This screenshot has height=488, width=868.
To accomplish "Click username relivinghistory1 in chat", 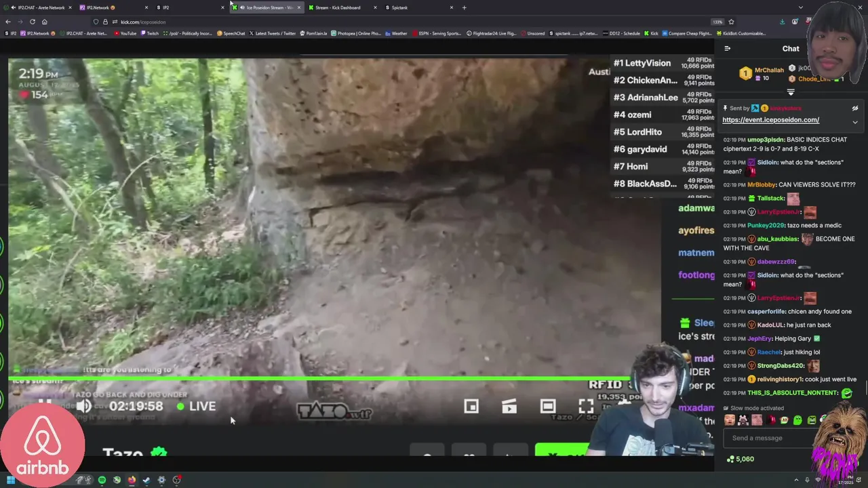I will (780, 380).
